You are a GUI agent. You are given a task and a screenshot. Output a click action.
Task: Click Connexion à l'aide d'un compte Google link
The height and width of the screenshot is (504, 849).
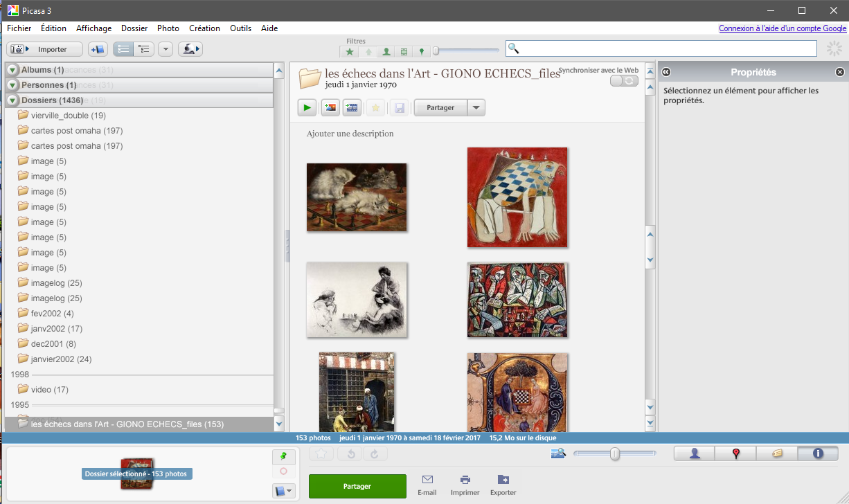tap(783, 28)
